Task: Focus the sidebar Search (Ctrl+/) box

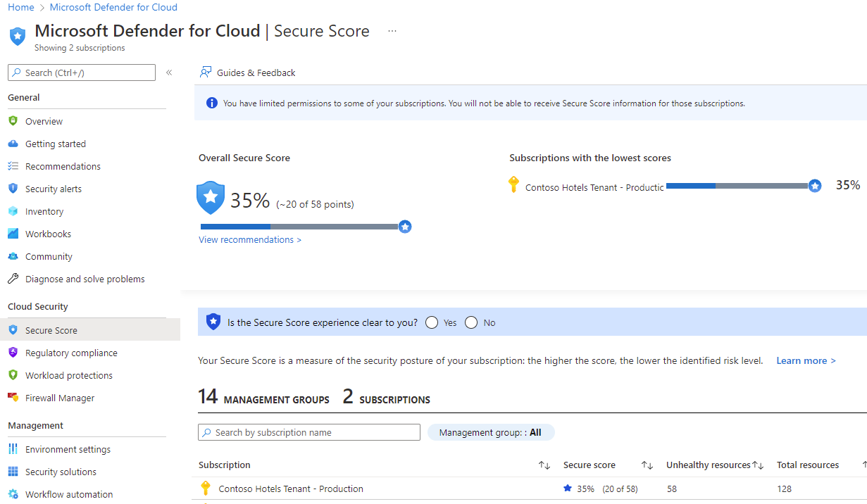Action: point(82,73)
